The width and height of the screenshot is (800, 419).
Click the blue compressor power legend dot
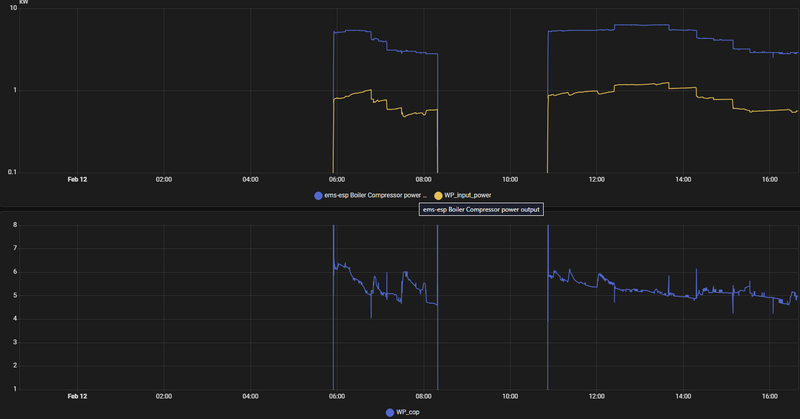click(x=318, y=196)
